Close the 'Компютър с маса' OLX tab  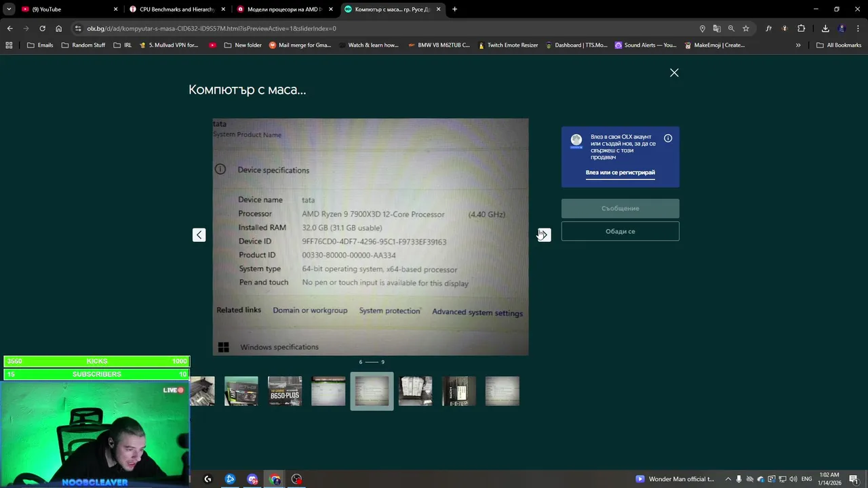tap(439, 9)
